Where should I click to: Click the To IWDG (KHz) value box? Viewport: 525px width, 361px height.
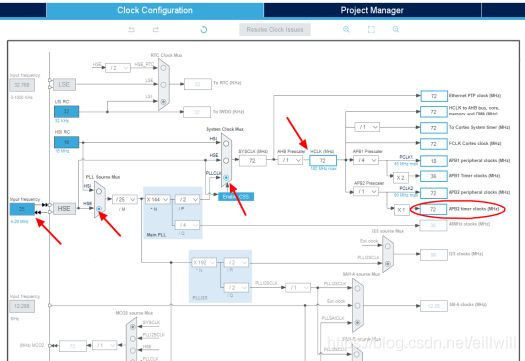(x=197, y=112)
